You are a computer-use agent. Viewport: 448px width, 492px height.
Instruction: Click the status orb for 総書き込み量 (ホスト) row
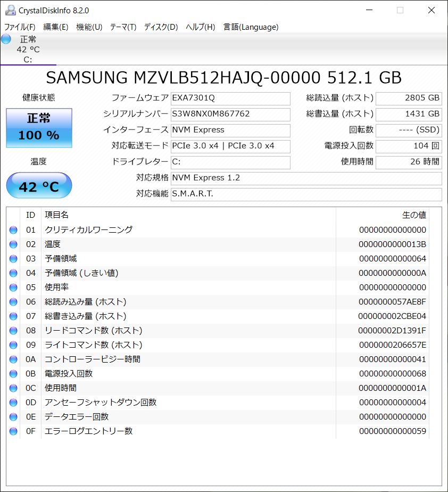pyautogui.click(x=13, y=316)
